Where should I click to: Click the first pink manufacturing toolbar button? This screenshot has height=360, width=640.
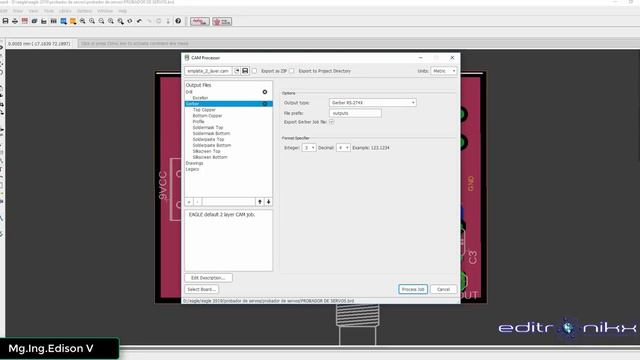pyautogui.click(x=200, y=21)
